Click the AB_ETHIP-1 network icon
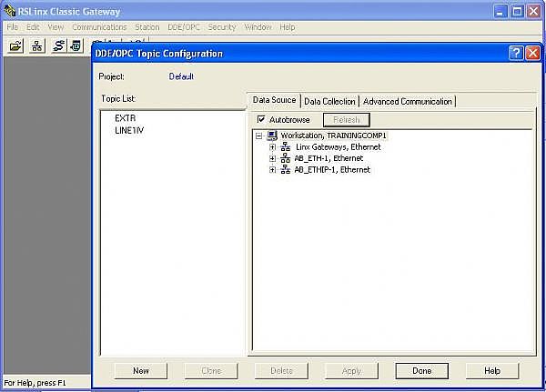 285,170
